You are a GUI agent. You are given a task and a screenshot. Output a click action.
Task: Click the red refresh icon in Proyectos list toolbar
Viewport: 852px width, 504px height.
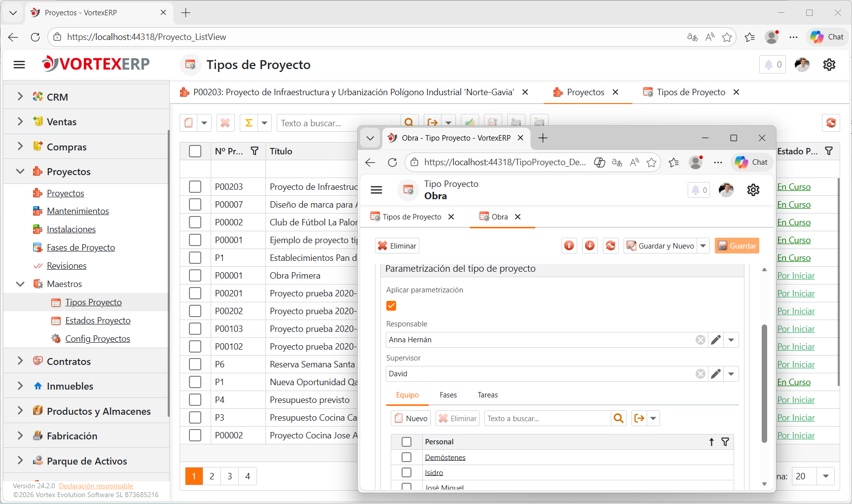click(x=831, y=123)
